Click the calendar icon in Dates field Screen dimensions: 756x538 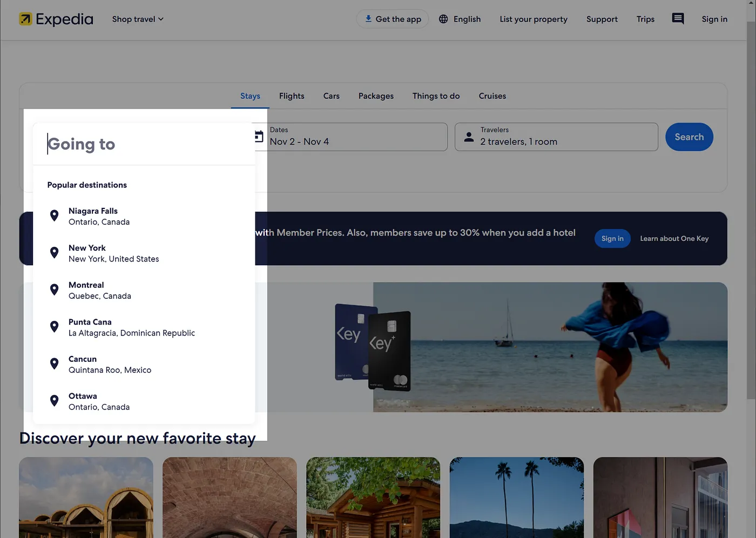click(260, 137)
